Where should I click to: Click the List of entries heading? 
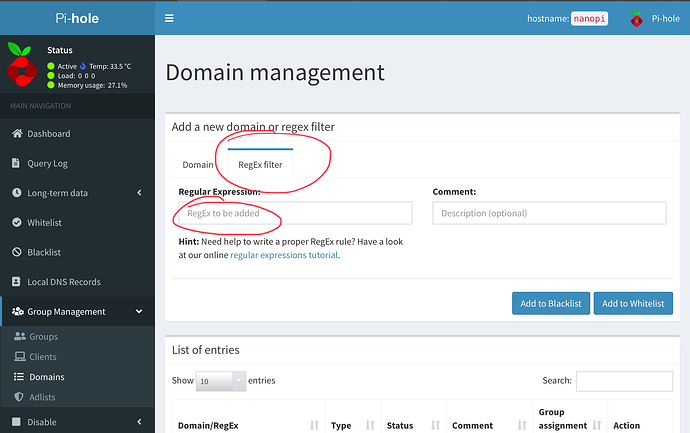coord(206,350)
